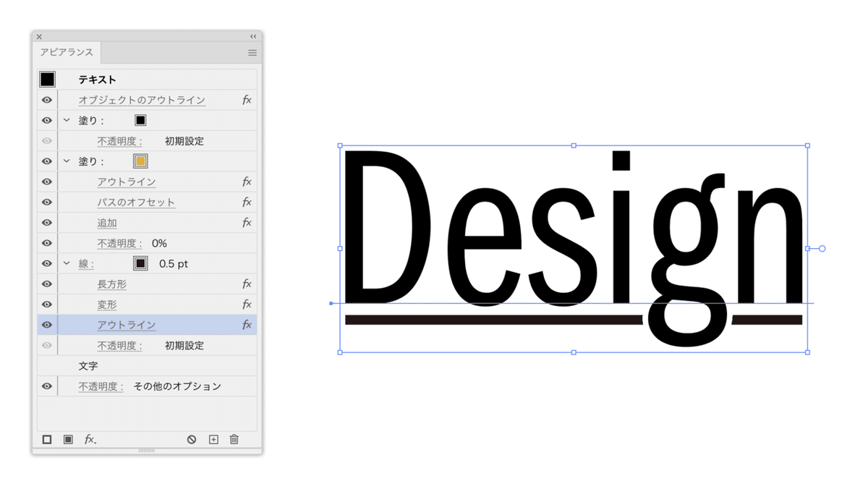Viewport: 868px width, 489px height.
Task: Select the アピアランス tab
Action: tap(67, 53)
